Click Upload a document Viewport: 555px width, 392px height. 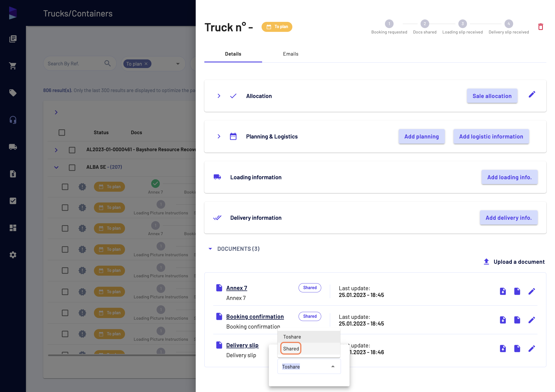tap(514, 262)
